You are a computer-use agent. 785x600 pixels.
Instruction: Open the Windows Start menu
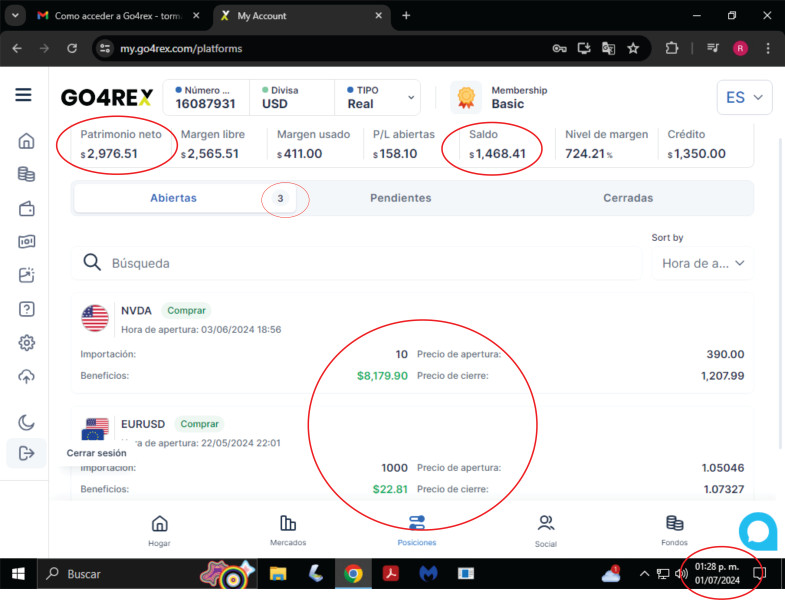[x=18, y=574]
